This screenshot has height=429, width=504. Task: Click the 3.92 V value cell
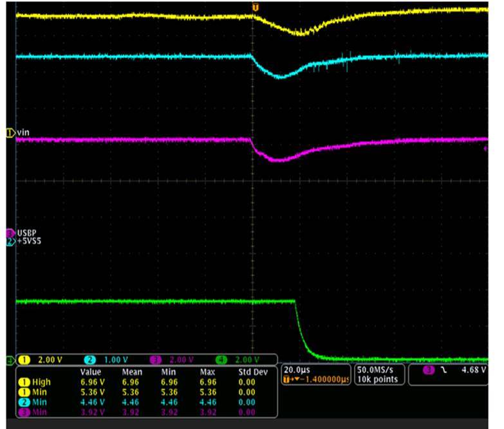click(x=93, y=412)
